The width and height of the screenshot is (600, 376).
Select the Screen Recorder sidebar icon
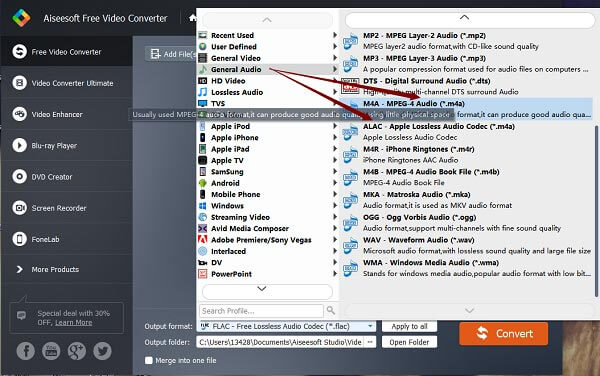pyautogui.click(x=20, y=208)
